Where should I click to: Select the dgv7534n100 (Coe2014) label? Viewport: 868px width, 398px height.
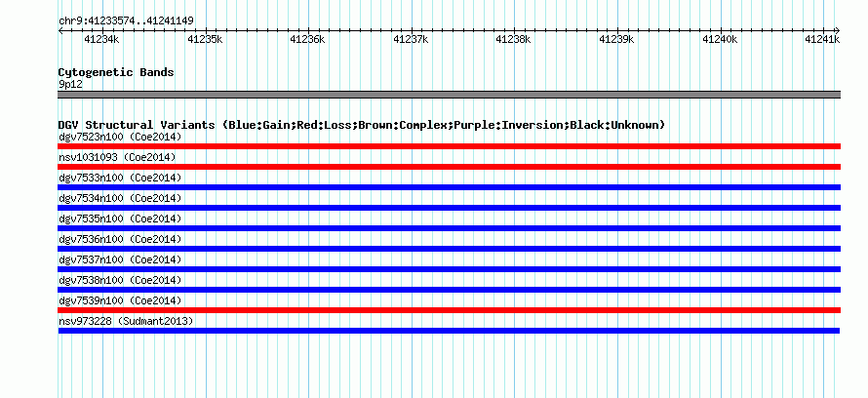(x=120, y=198)
